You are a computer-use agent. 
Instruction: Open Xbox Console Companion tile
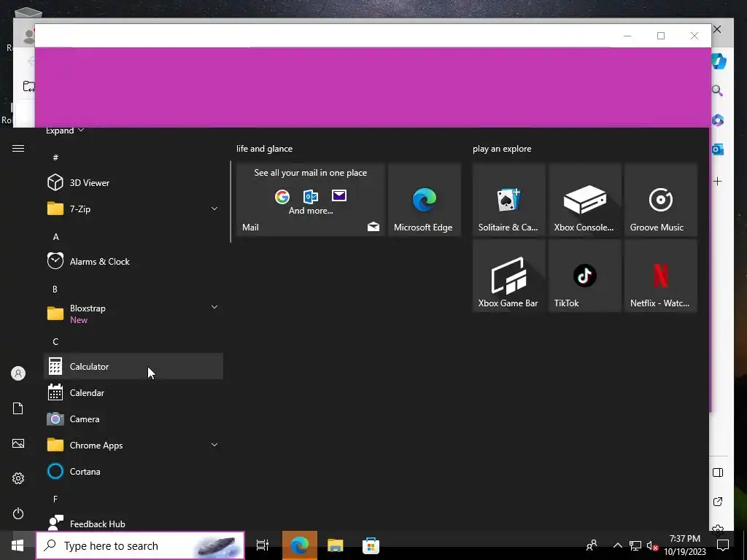click(585, 200)
